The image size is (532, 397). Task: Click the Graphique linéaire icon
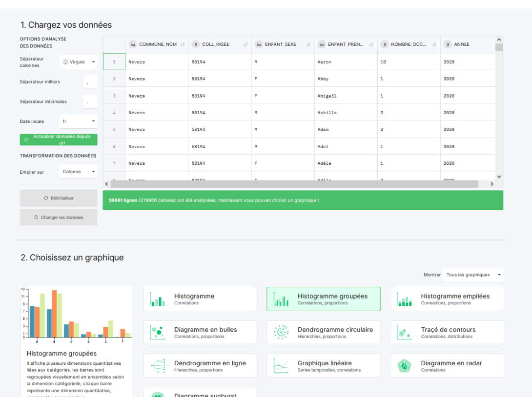pyautogui.click(x=281, y=366)
